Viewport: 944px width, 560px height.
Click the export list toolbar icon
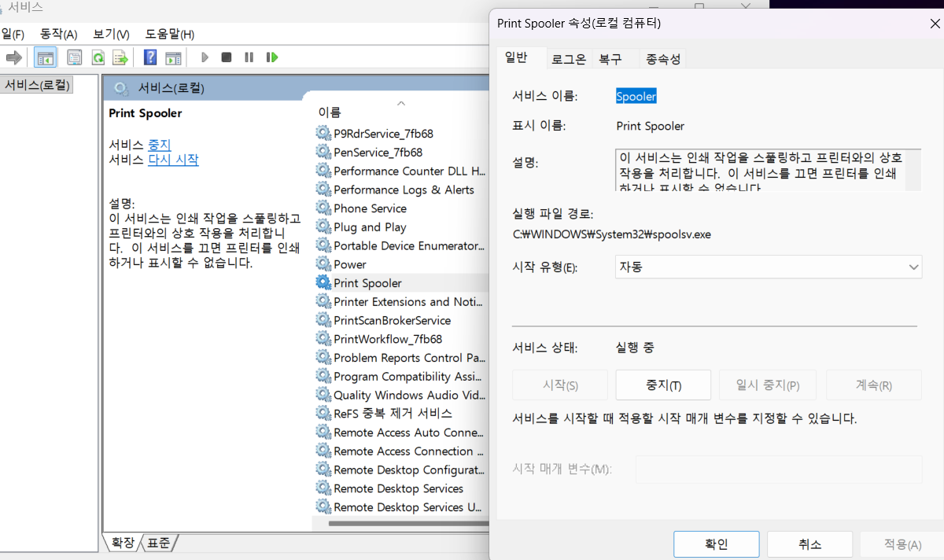click(120, 57)
